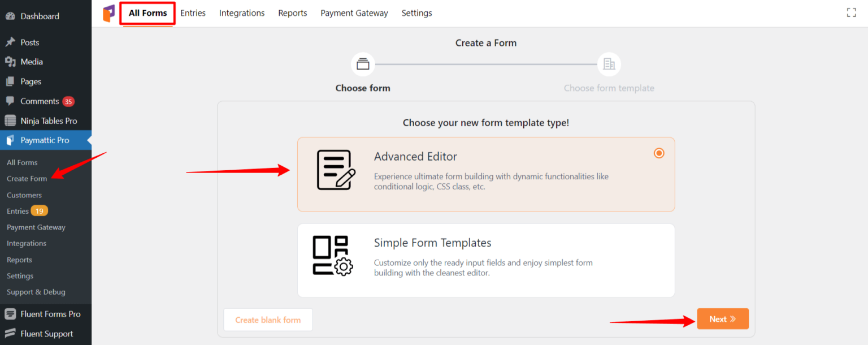
Task: Open the Paymattic logo icon
Action: click(x=108, y=12)
